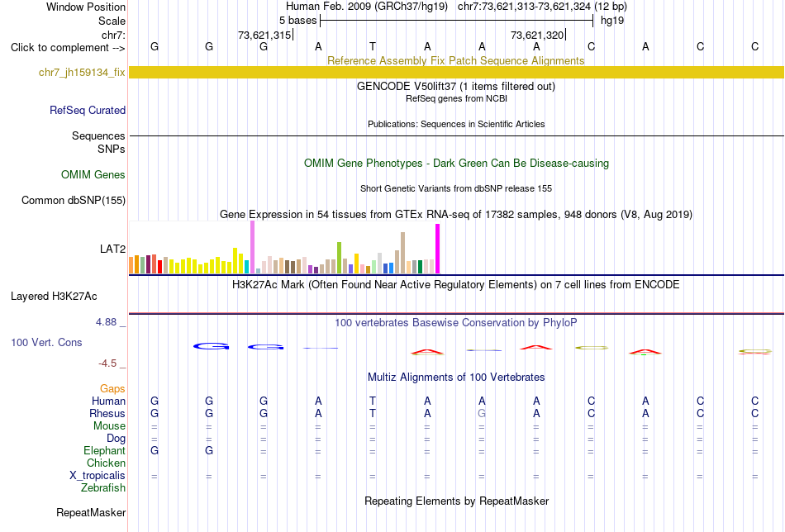Click the T base in the Human alignment row
The width and height of the screenshot is (785, 532).
tap(373, 401)
